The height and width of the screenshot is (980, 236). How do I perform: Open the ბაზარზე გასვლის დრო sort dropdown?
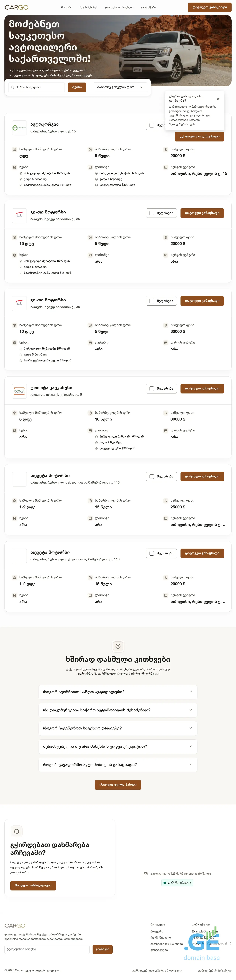coord(120,87)
